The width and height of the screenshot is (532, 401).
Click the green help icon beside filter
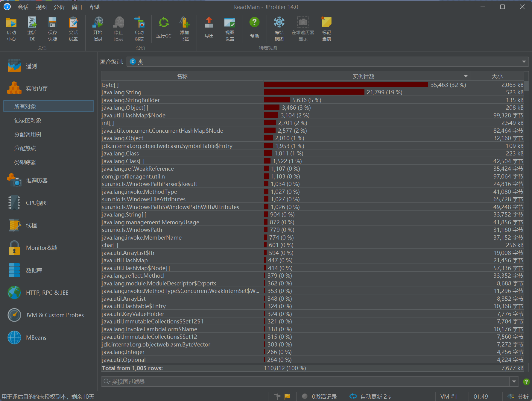pyautogui.click(x=526, y=382)
